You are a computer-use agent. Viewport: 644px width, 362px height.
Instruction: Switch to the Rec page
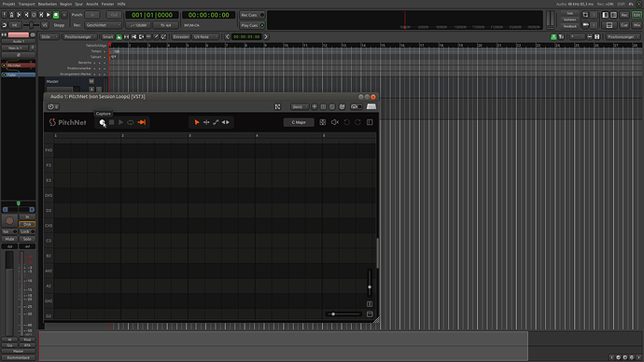624,15
